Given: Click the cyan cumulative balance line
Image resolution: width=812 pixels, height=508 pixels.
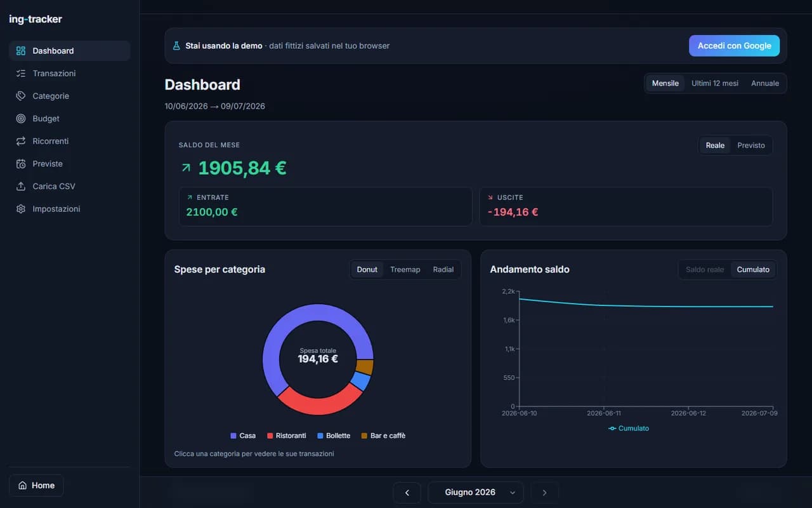Looking at the screenshot, I should click(x=647, y=306).
